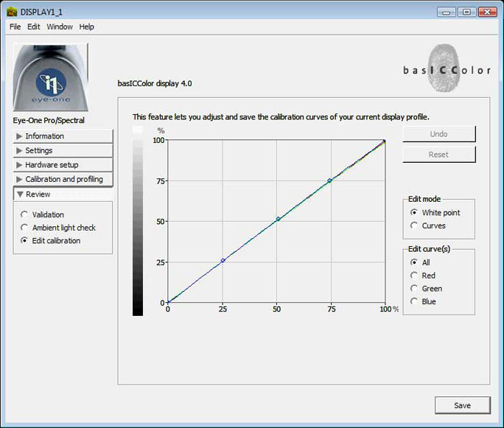Select the Validation radio button

tap(24, 214)
